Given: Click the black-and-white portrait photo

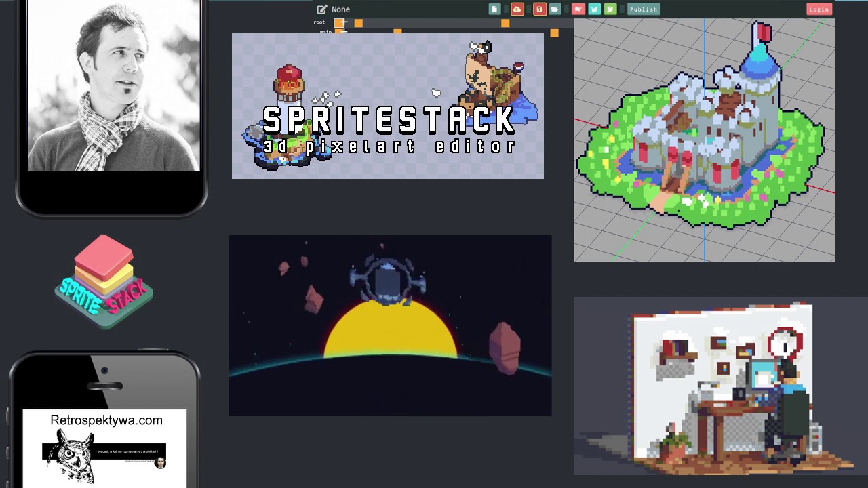Looking at the screenshot, I should (114, 85).
